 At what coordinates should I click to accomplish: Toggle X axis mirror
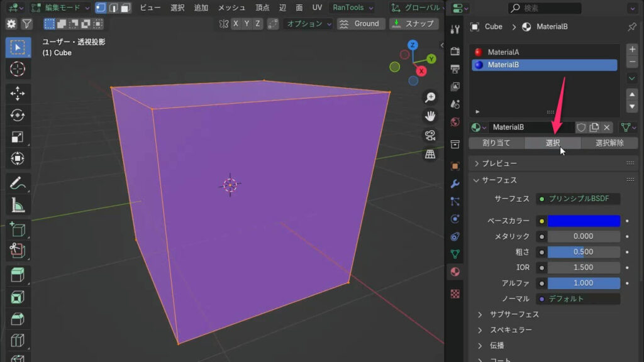[236, 24]
